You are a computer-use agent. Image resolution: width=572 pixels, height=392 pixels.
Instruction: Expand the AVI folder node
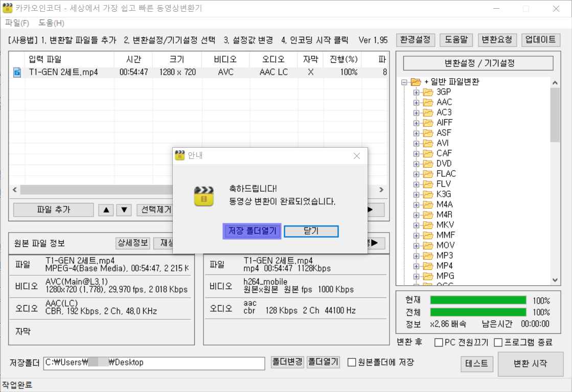point(416,143)
